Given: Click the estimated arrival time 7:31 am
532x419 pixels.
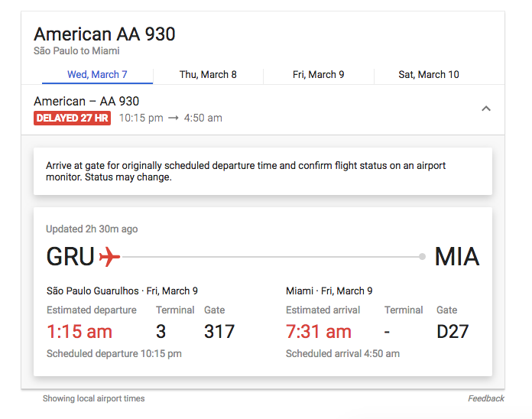Looking at the screenshot, I should point(319,331).
